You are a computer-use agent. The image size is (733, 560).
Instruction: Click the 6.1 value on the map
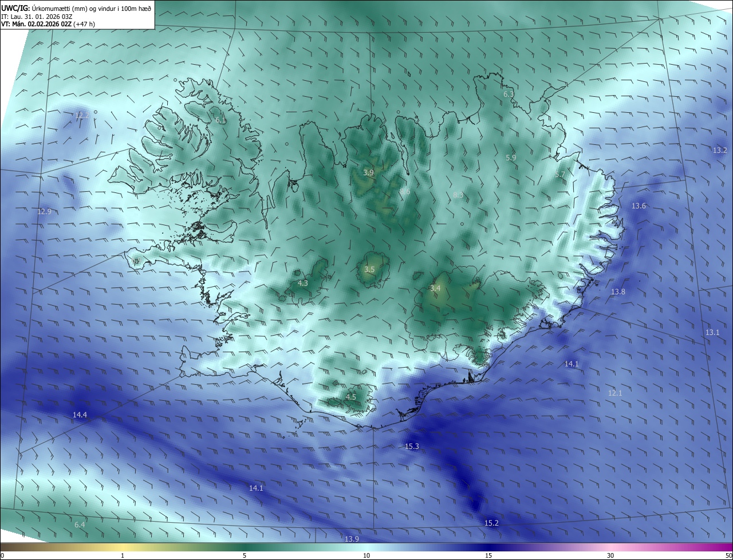point(221,121)
